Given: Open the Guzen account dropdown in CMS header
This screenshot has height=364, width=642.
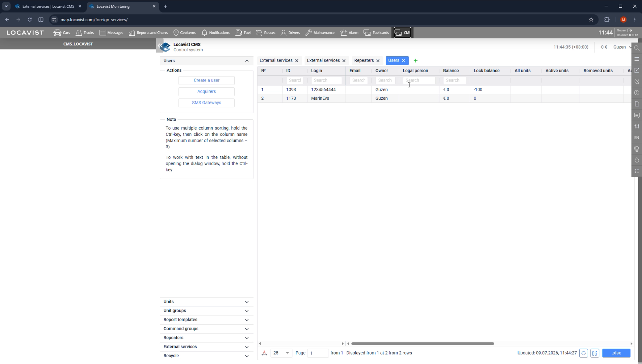Looking at the screenshot, I should pyautogui.click(x=622, y=47).
